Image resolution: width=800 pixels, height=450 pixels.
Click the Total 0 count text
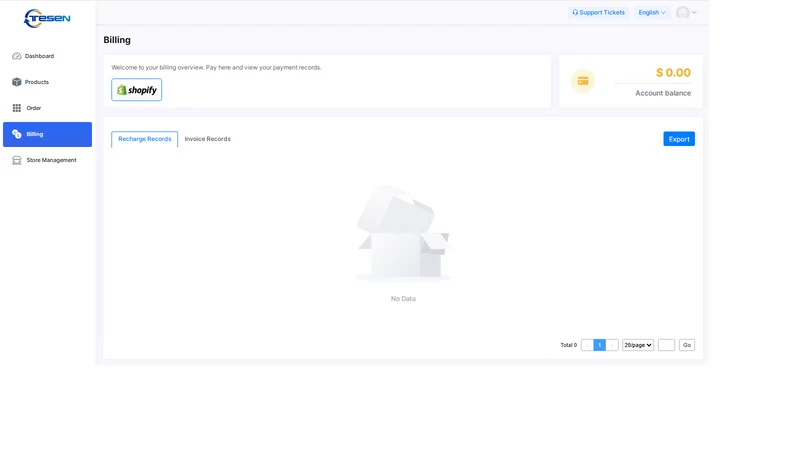tap(568, 345)
